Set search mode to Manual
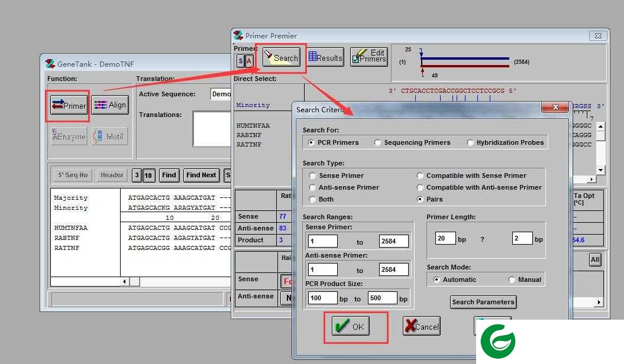Image resolution: width=624 pixels, height=364 pixels. click(x=525, y=279)
